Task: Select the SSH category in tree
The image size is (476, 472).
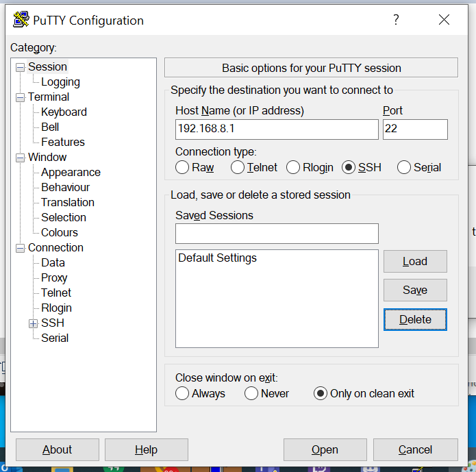Action: click(53, 323)
